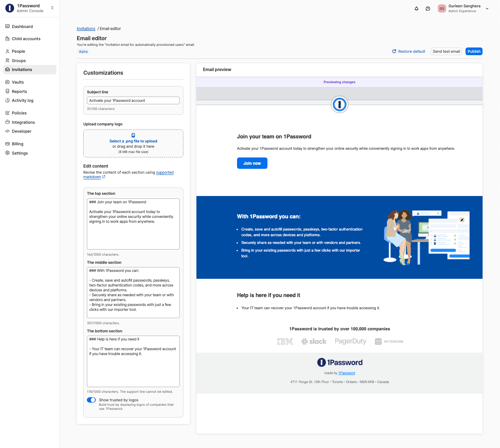Open Groups in the sidebar

click(x=19, y=60)
